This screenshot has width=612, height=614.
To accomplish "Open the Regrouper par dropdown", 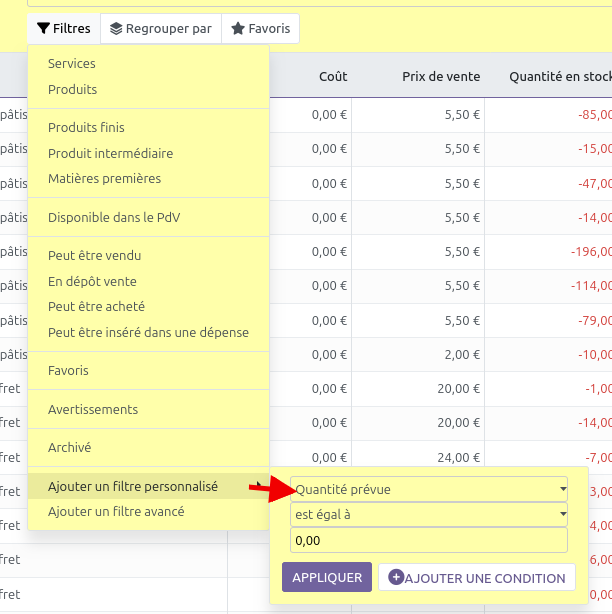I will click(x=161, y=29).
